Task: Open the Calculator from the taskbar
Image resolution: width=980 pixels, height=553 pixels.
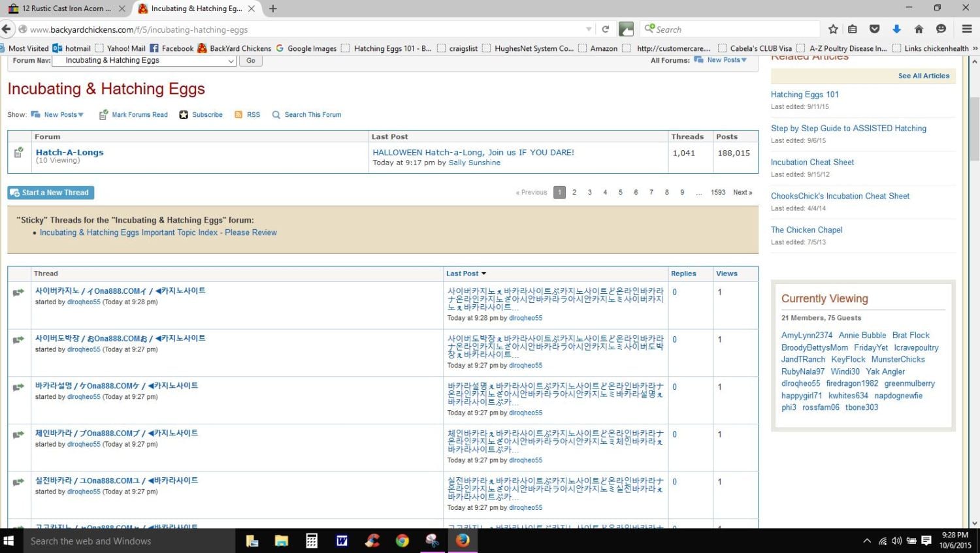Action: coord(312,541)
